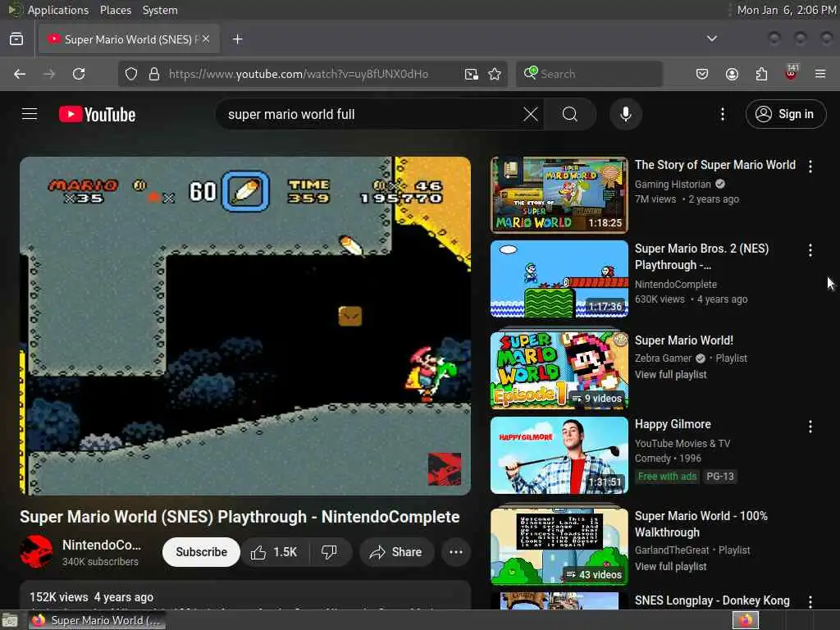Open Firefox View tab manager icon
The width and height of the screenshot is (840, 630).
(16, 39)
